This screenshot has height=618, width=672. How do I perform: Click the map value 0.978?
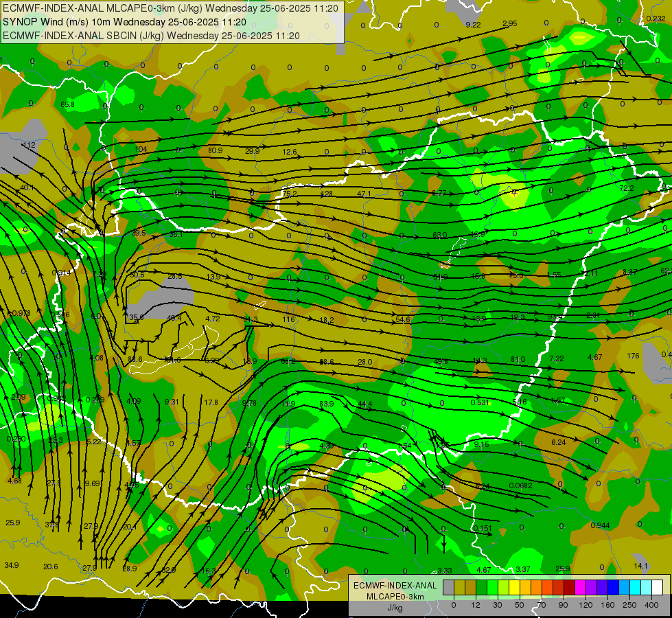click(21, 314)
